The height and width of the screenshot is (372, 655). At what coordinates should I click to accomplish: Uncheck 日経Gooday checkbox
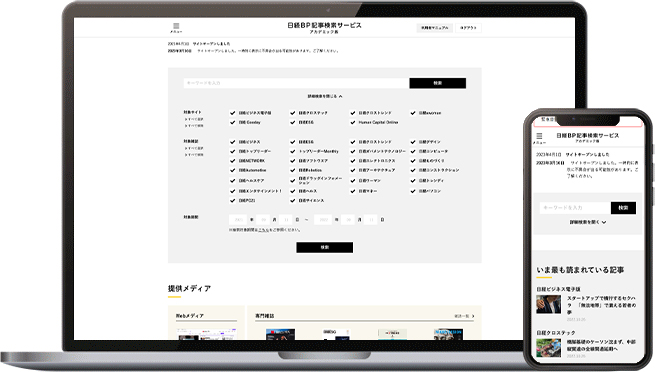(x=233, y=122)
